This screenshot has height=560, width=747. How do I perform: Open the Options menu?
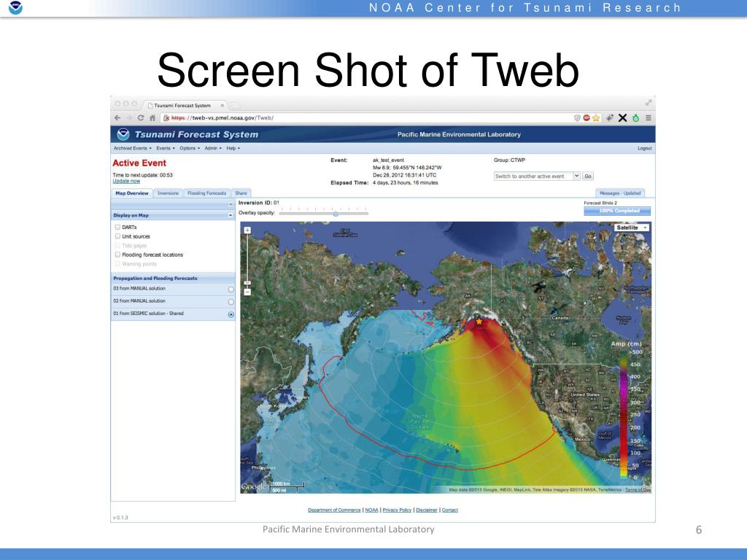coord(190,148)
